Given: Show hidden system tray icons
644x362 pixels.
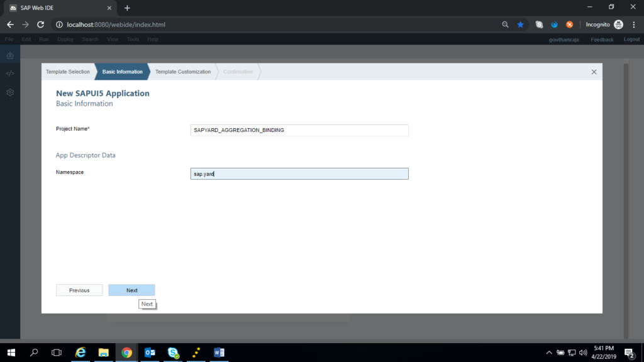Looking at the screenshot, I should (549, 353).
